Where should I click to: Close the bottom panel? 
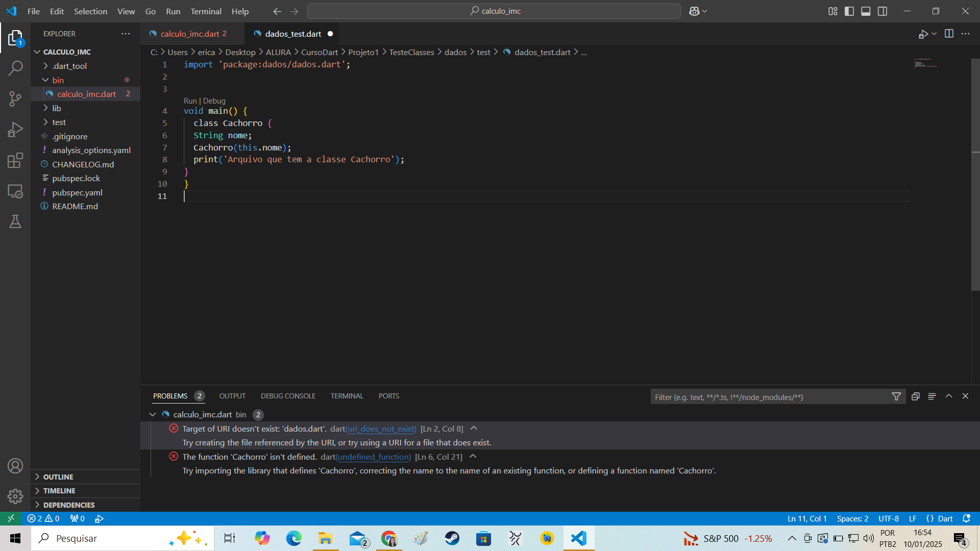click(x=965, y=396)
